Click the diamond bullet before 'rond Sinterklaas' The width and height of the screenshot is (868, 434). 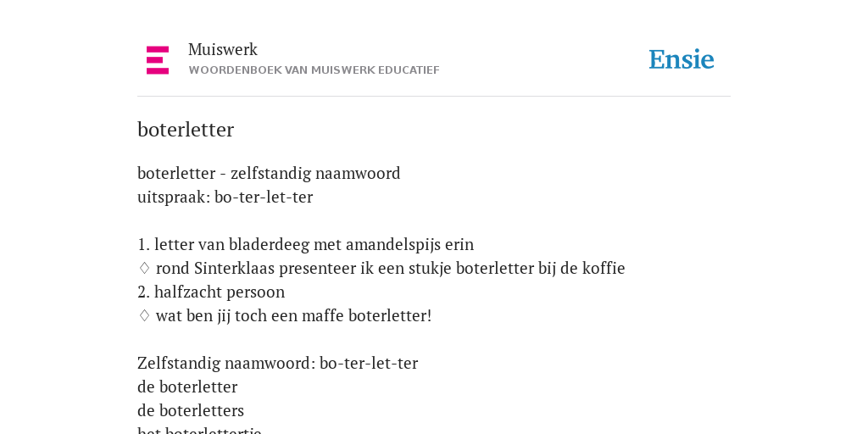[144, 269]
